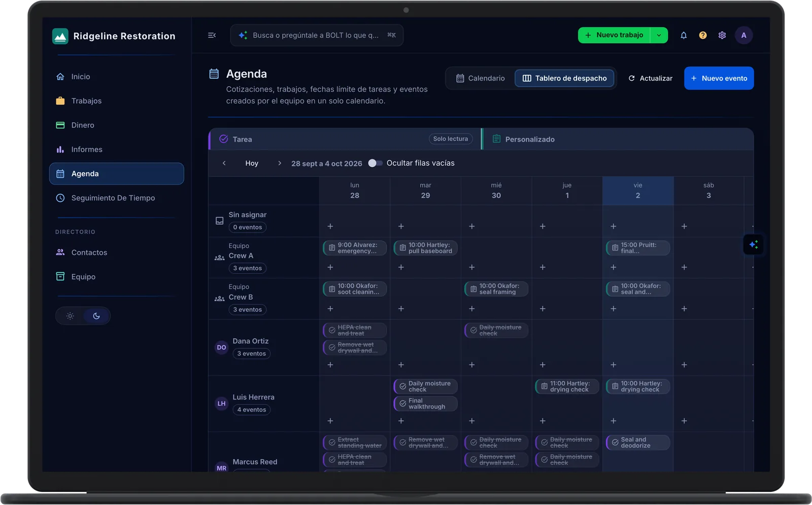This screenshot has height=505, width=812.
Task: Click the Nuevo evento button
Action: (x=719, y=78)
